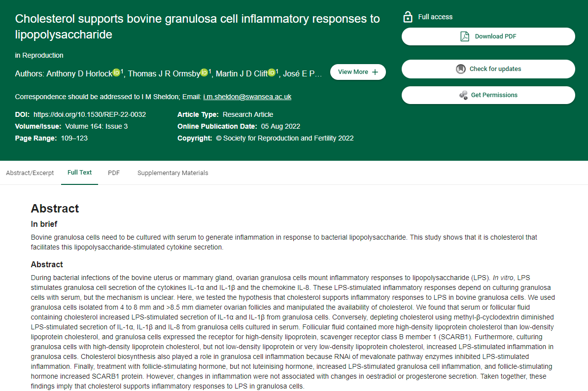Click the 'Volume 164: Issue 3' text
588x391 pixels.
97,126
